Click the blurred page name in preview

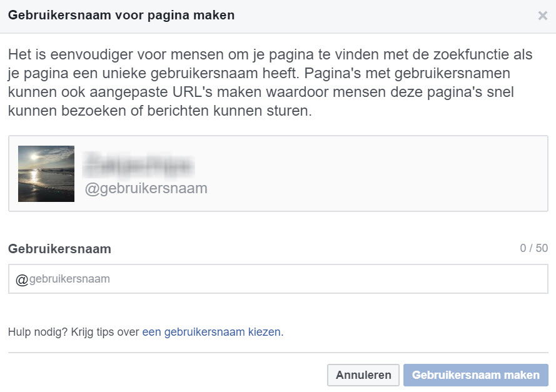[x=139, y=164]
